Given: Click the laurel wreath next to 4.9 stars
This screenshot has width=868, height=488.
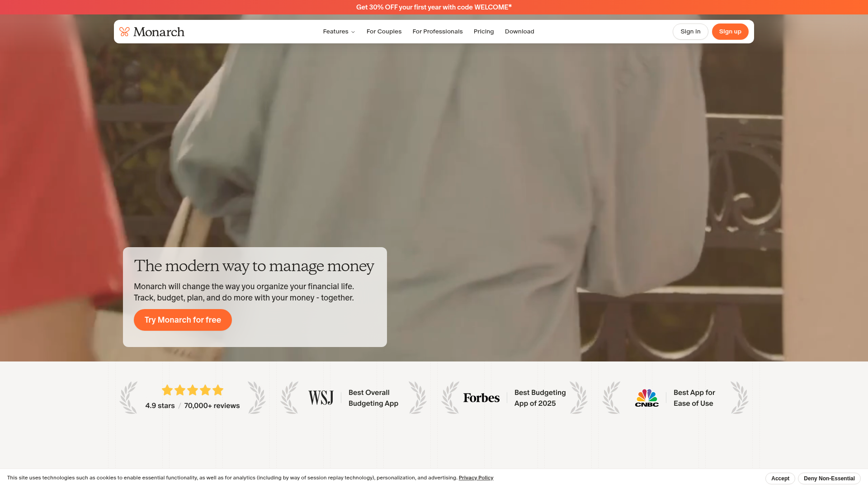Looking at the screenshot, I should pyautogui.click(x=129, y=398).
